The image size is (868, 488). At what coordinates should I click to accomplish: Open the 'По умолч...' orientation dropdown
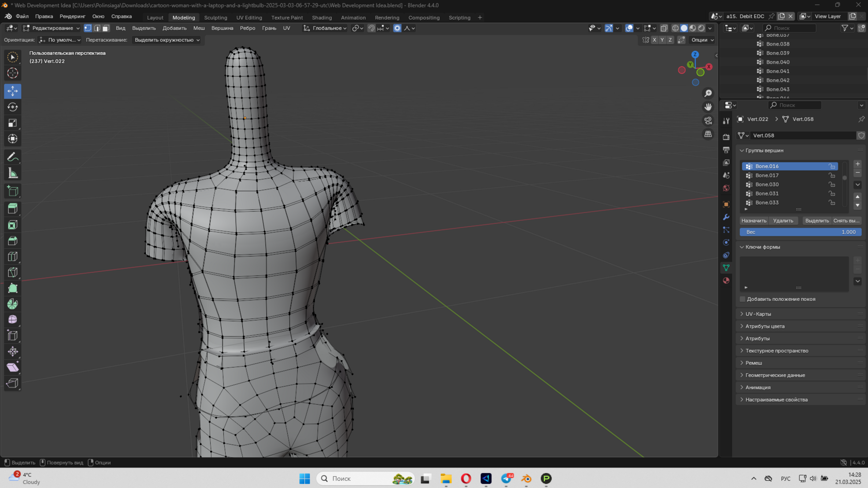click(60, 40)
